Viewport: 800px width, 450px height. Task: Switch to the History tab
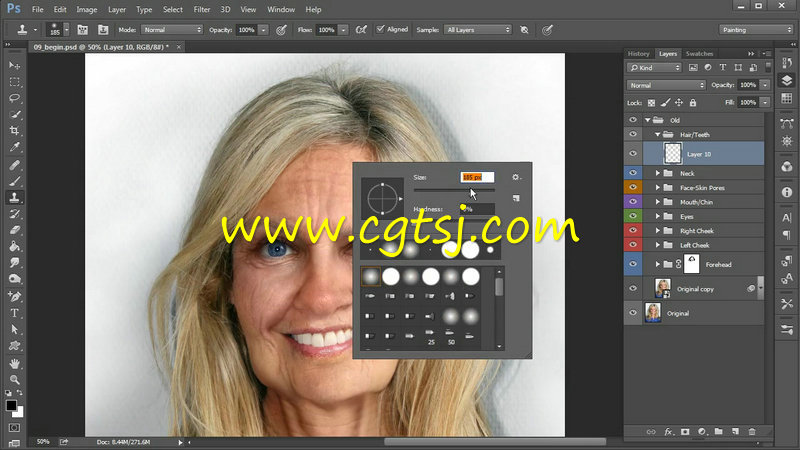point(638,54)
